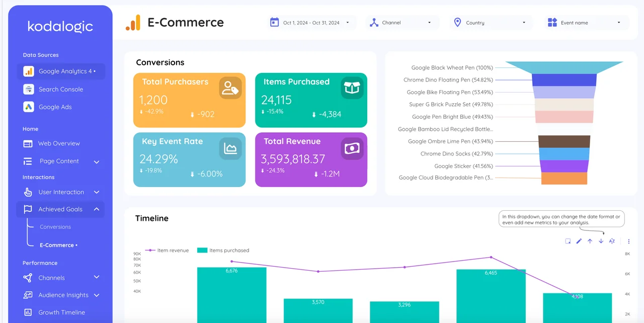Click the bar labeled 6,465
The width and height of the screenshot is (644, 323).
coord(491,296)
